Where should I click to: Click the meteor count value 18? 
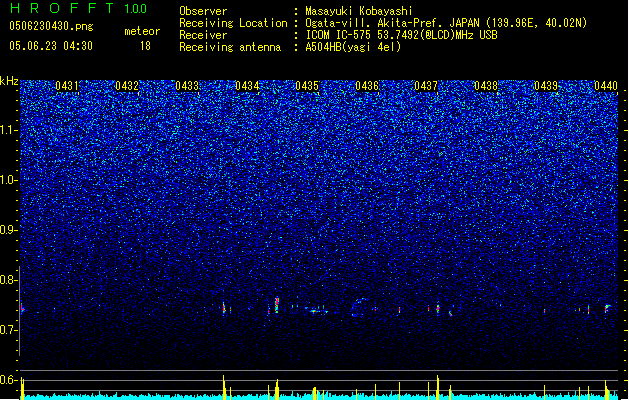click(145, 46)
